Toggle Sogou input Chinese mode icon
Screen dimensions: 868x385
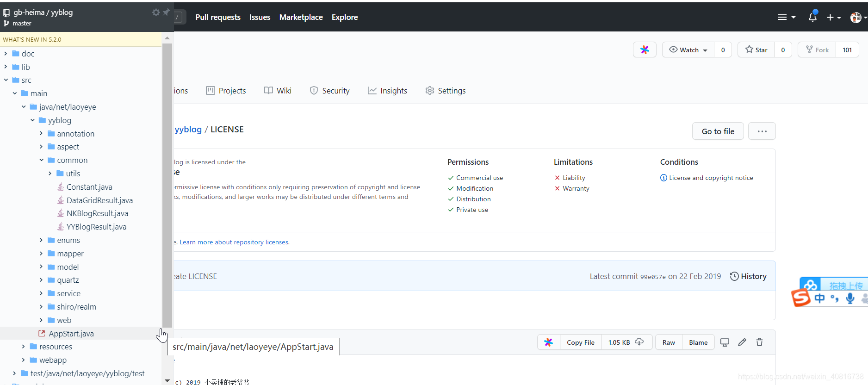pos(819,298)
